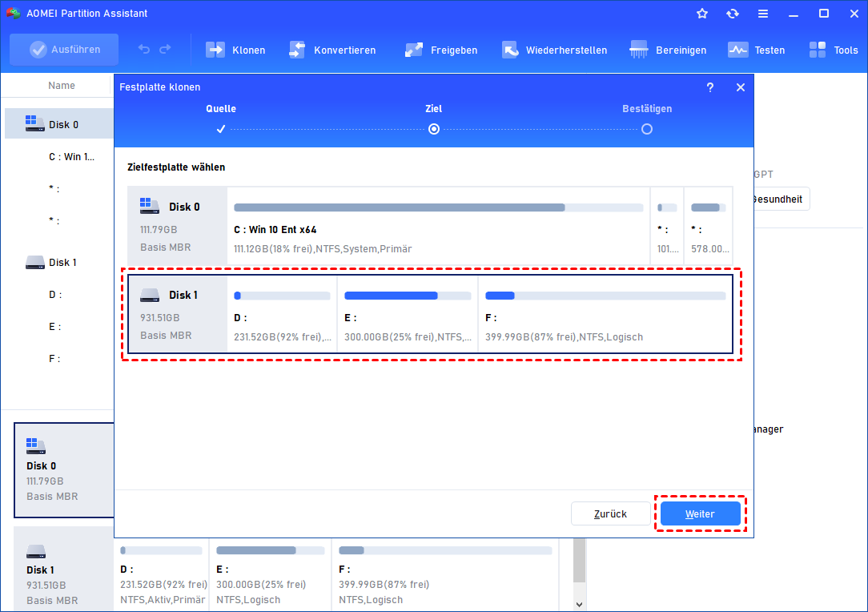Select D : entry in left list
The width and height of the screenshot is (868, 612).
coord(55,295)
